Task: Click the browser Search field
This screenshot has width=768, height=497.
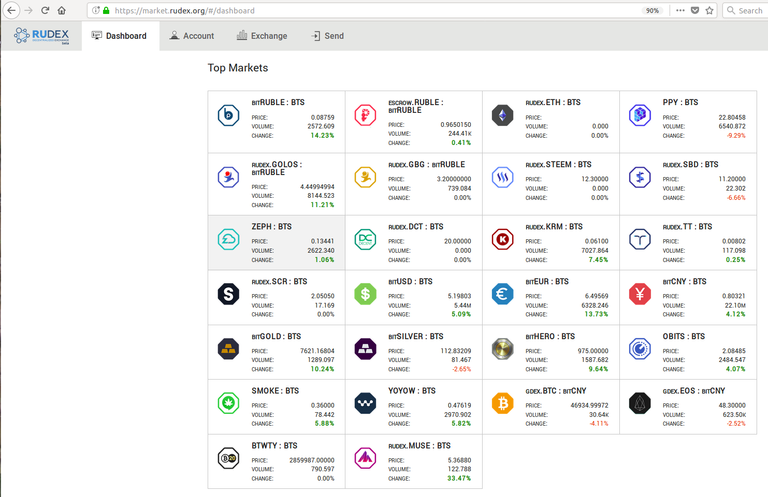Action: [x=745, y=10]
